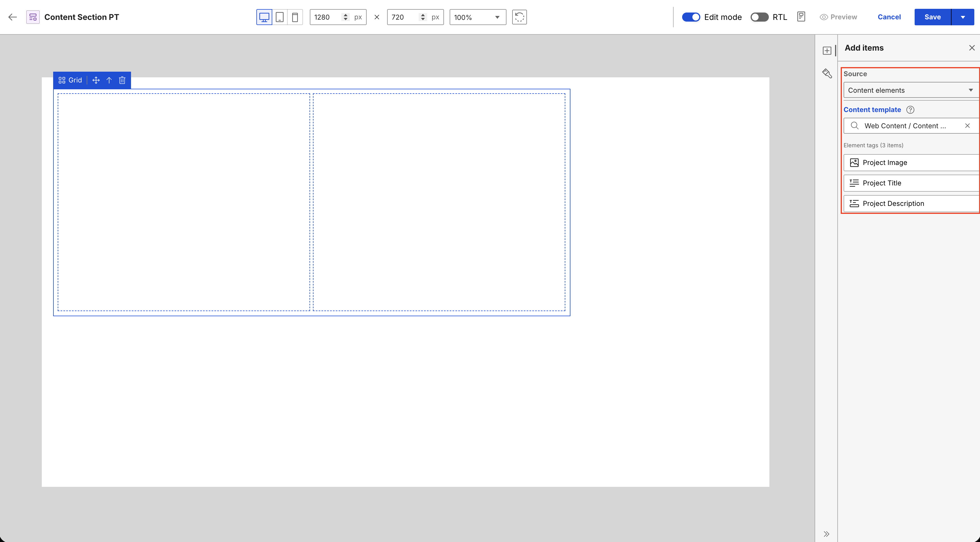Viewport: 980px width, 542px height.
Task: Click the Project Title text icon
Action: [x=854, y=183]
